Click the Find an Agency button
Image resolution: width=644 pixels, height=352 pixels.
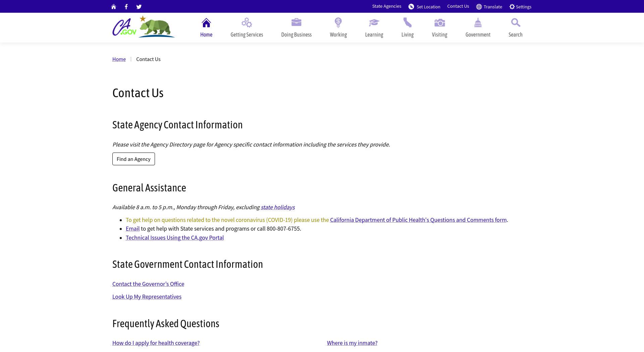click(133, 159)
